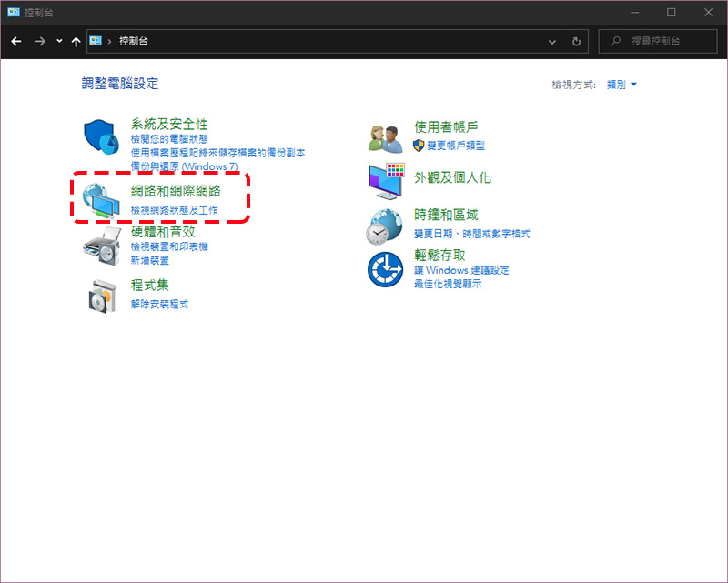Click the back navigation arrow
728x583 pixels.
pyautogui.click(x=16, y=41)
